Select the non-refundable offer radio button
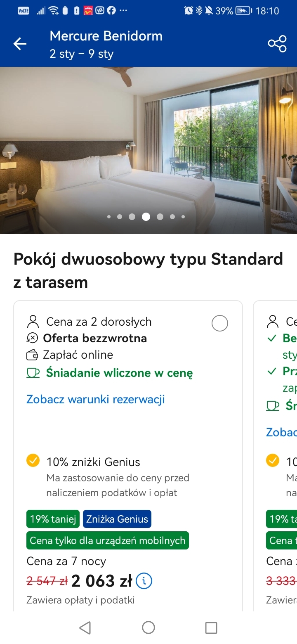The height and width of the screenshot is (644, 297). (x=220, y=323)
